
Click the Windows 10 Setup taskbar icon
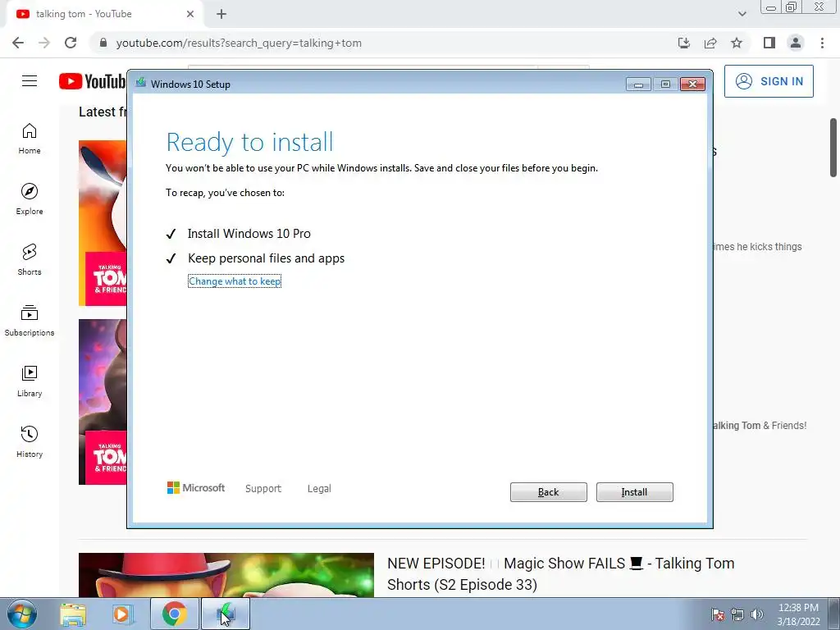click(x=226, y=614)
